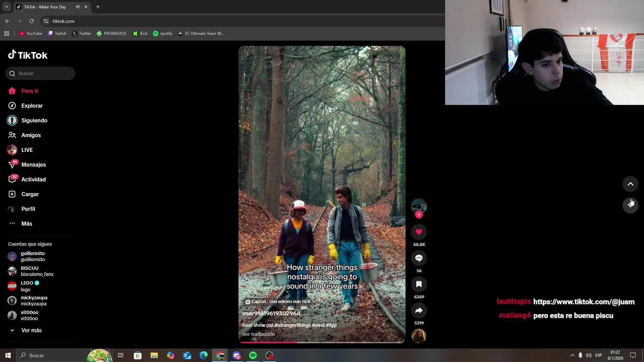Open a new browser tab

click(98, 7)
